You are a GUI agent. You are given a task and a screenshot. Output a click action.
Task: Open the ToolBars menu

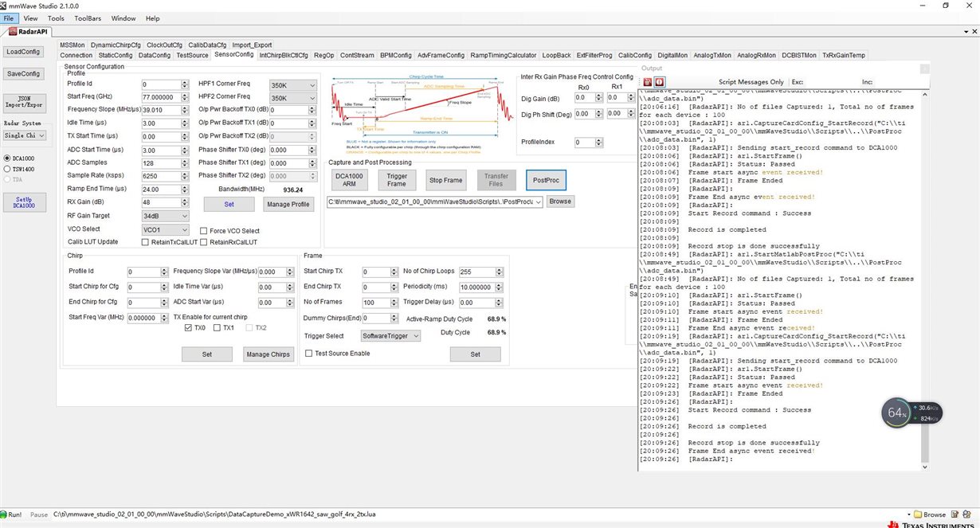click(88, 18)
